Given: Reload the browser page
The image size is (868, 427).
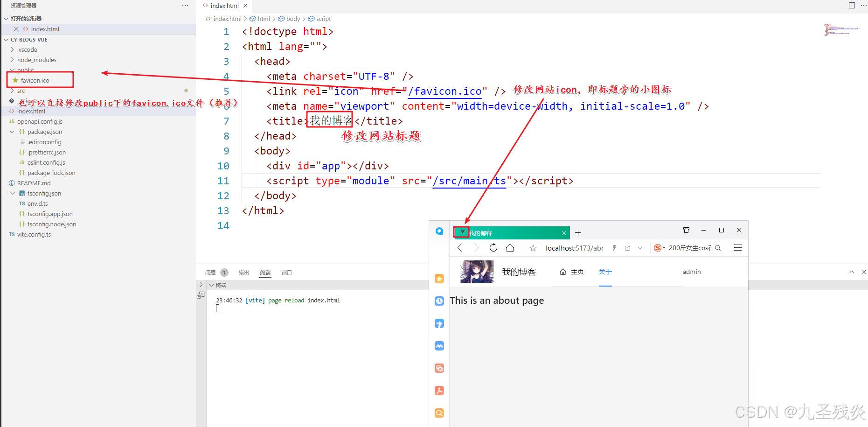Looking at the screenshot, I should point(493,248).
